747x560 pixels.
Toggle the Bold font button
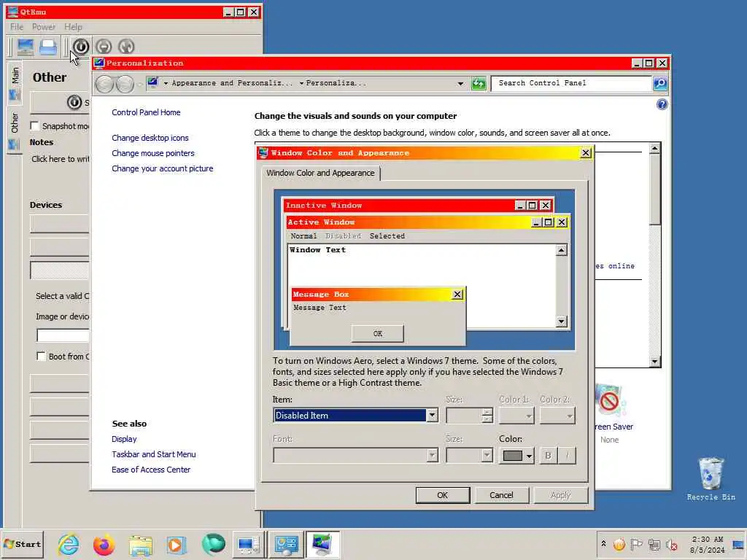point(548,456)
